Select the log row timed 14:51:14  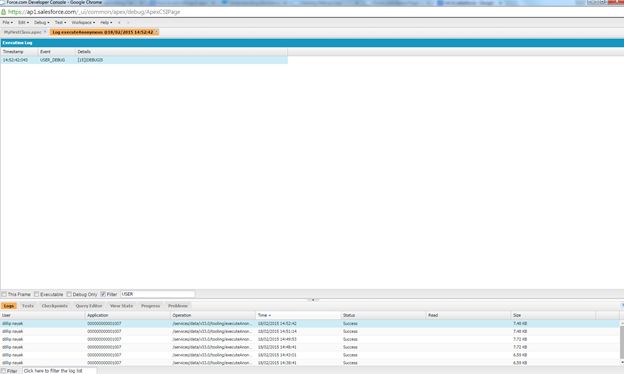(x=310, y=331)
